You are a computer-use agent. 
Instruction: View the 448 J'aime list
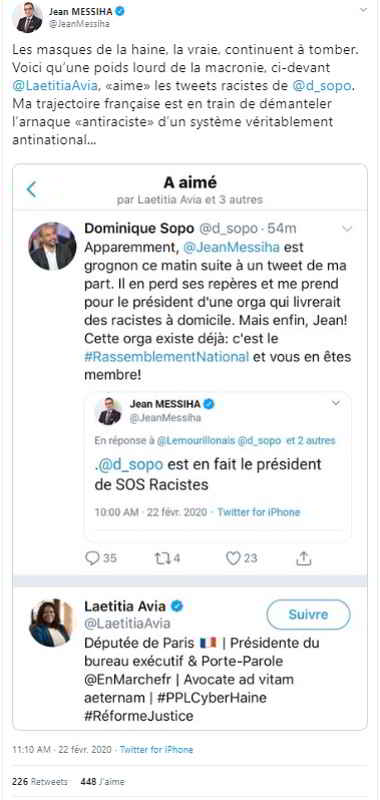(x=103, y=781)
